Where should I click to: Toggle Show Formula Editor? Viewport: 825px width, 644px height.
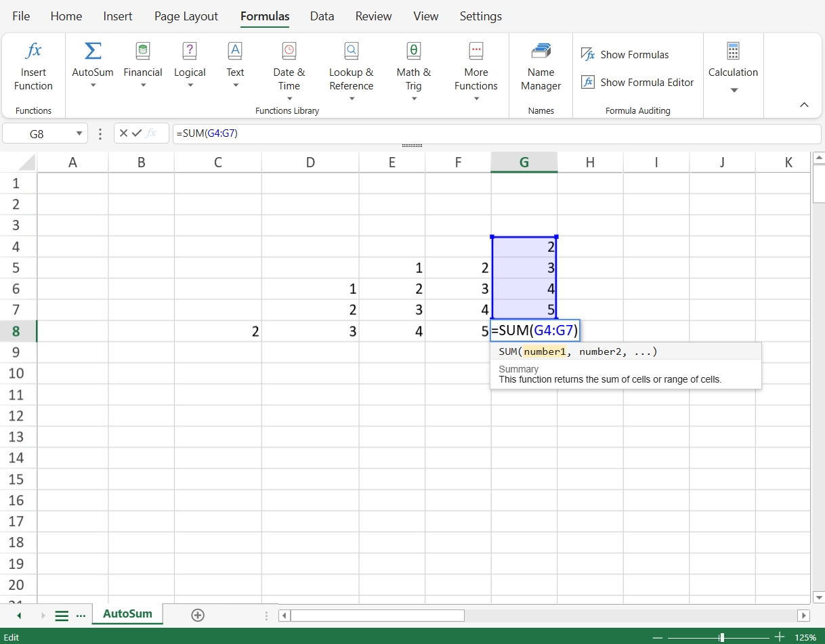point(637,83)
